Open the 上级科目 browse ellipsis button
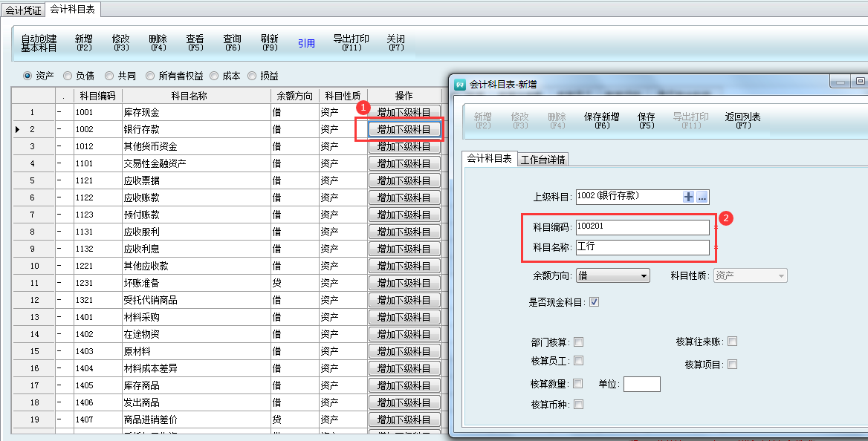This screenshot has height=441, width=868. tap(702, 197)
